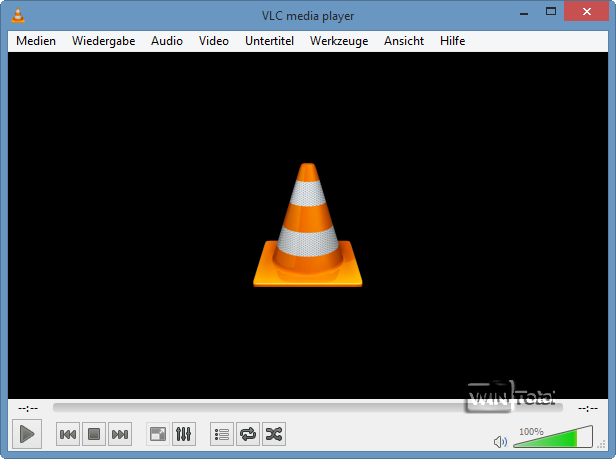Open the Werkzeuge menu

[x=339, y=41]
